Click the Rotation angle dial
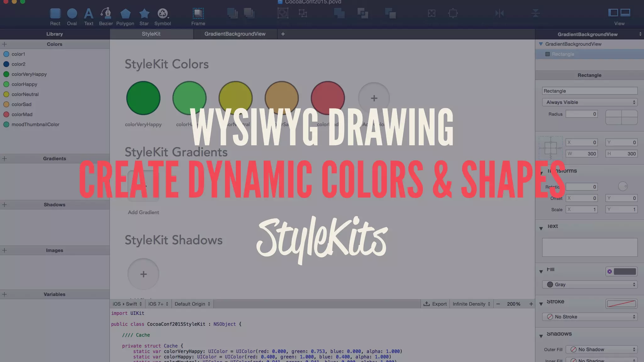The width and height of the screenshot is (644, 362). click(x=623, y=186)
